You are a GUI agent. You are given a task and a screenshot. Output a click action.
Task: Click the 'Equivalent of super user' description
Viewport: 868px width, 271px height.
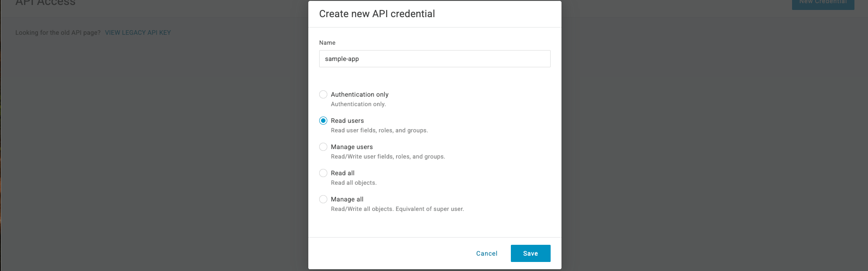pos(429,209)
